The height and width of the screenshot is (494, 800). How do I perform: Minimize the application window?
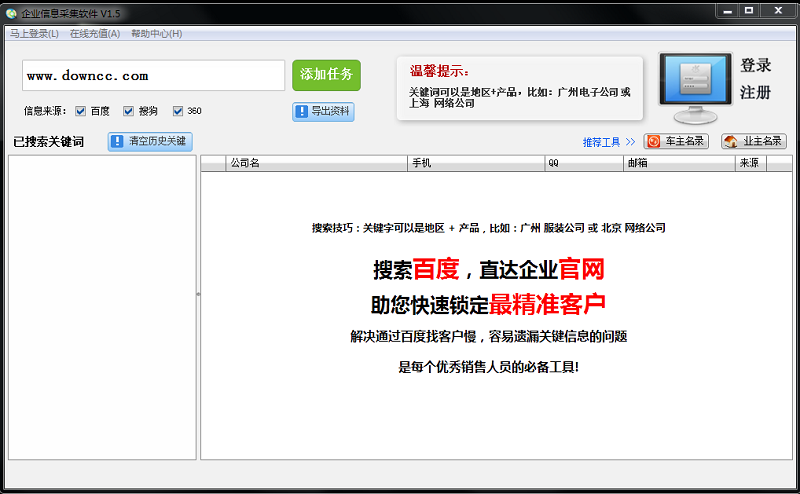(728, 10)
